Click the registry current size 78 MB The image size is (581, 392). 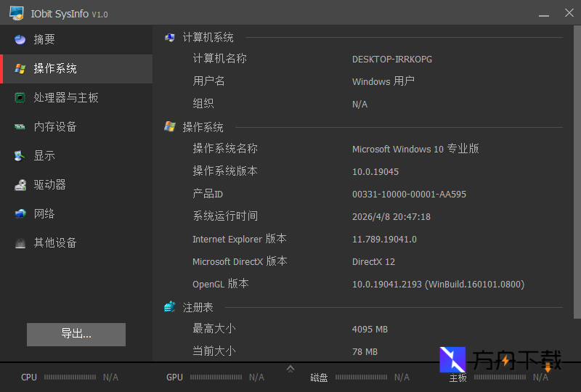365,351
